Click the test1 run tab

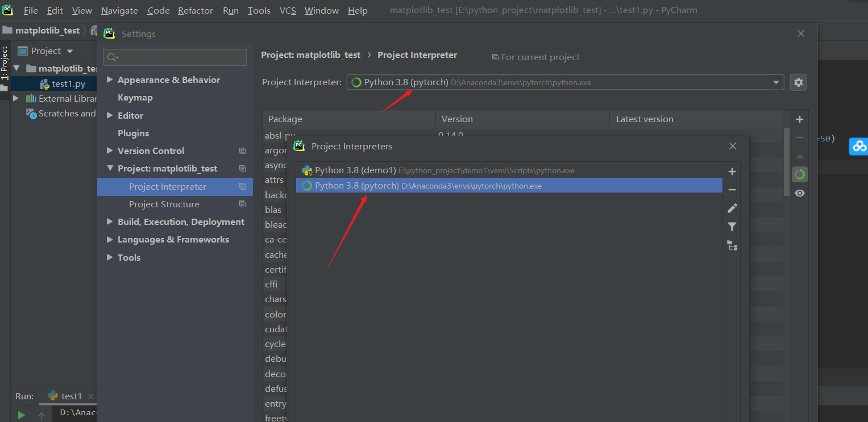tap(72, 396)
